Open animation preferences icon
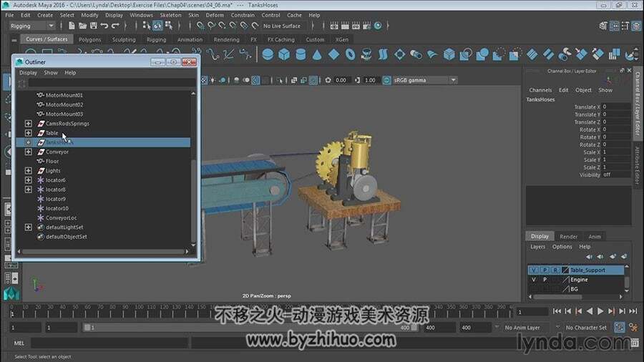This screenshot has height=362, width=644. pos(633,327)
